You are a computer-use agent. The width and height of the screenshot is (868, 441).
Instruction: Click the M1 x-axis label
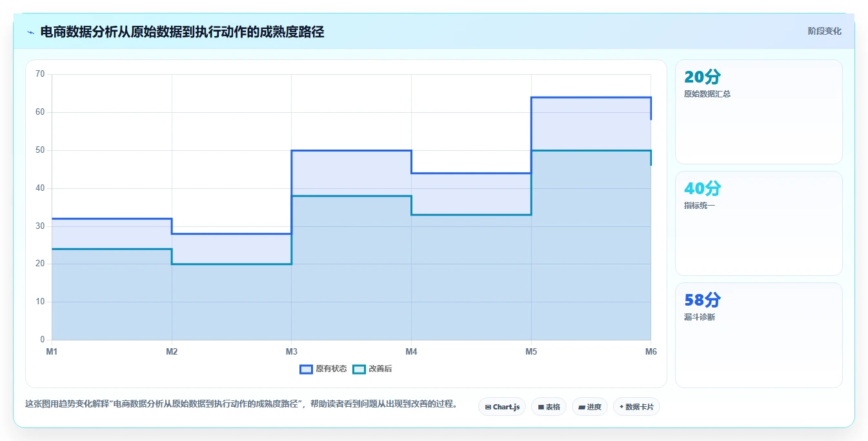(52, 351)
